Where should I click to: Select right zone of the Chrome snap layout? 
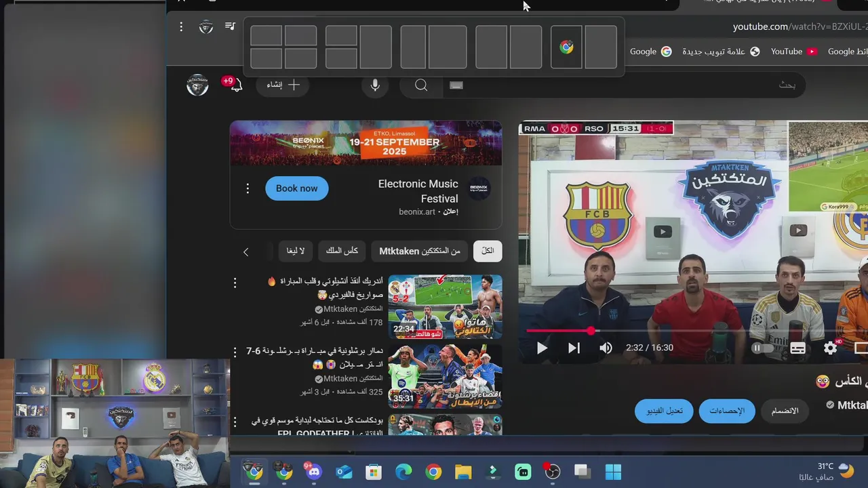coord(600,47)
